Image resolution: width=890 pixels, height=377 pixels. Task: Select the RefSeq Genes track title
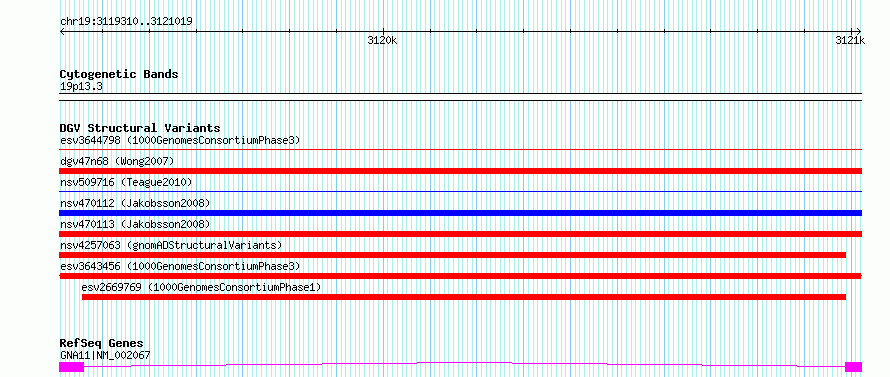[x=102, y=344]
